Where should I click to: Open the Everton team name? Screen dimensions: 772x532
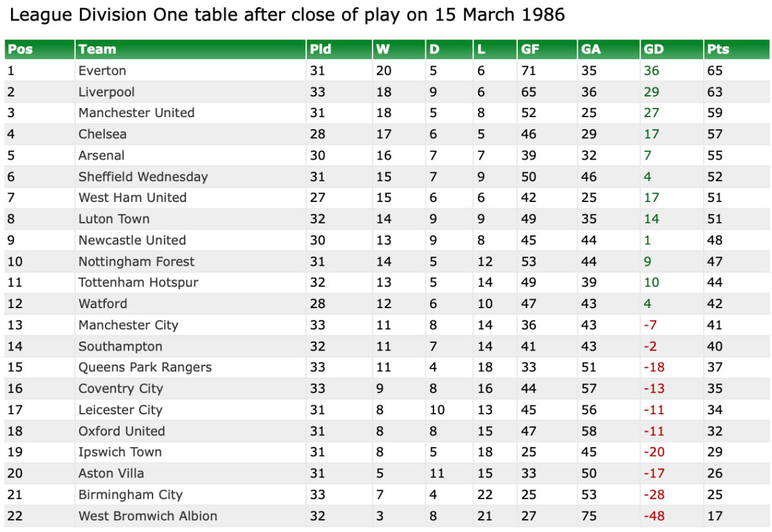point(102,71)
